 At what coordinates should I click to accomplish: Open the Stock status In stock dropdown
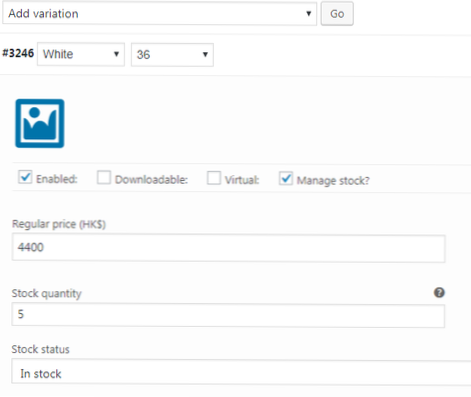(241, 372)
